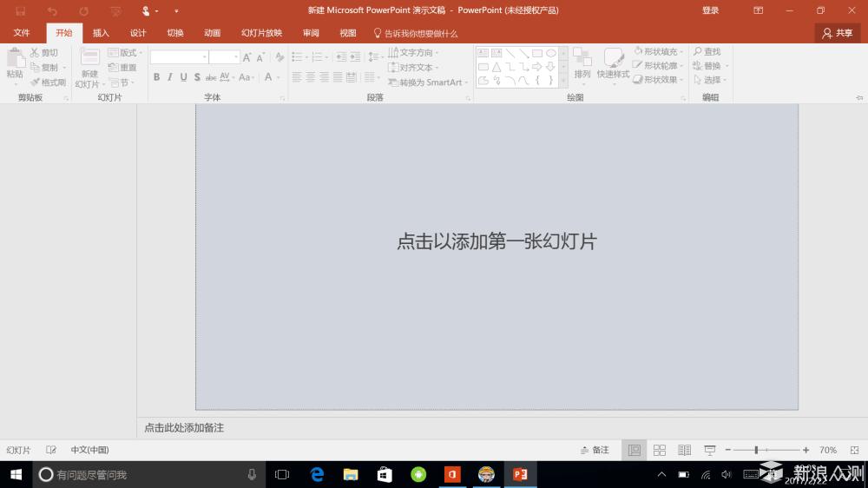This screenshot has height=488, width=868.
Task: Click the Paste clipboard icon
Action: click(x=16, y=59)
